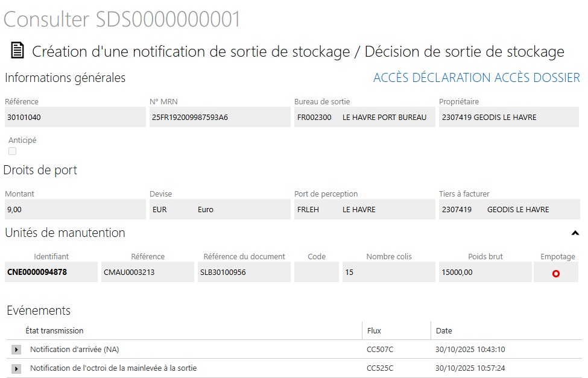
Task: Open the ACCÈS DOSSIER link
Action: pos(537,78)
